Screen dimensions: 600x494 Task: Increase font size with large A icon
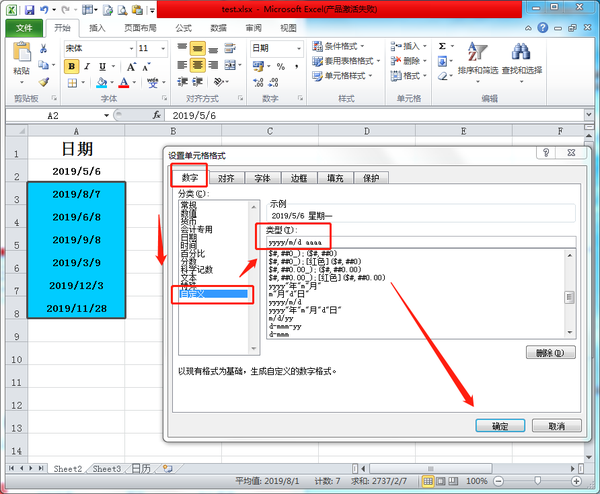click(x=131, y=67)
